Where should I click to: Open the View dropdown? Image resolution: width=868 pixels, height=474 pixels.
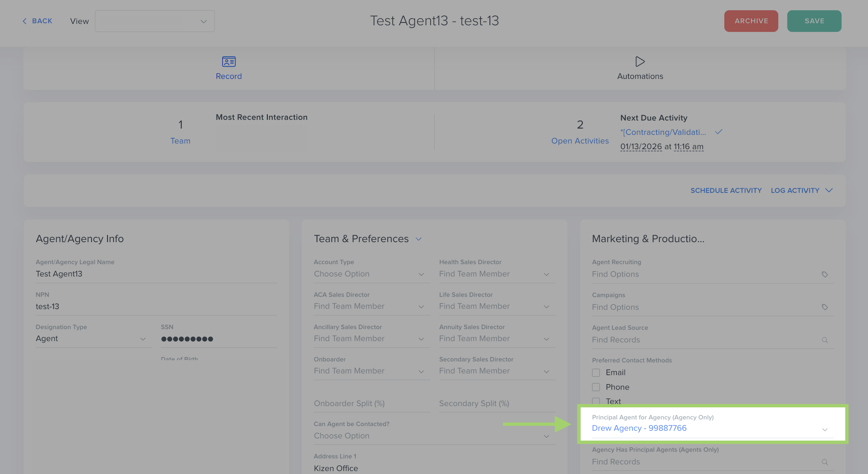tap(155, 21)
